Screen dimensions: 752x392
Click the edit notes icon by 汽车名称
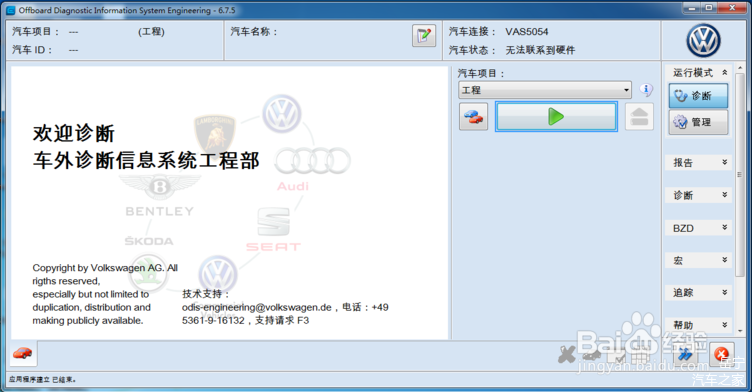click(423, 36)
